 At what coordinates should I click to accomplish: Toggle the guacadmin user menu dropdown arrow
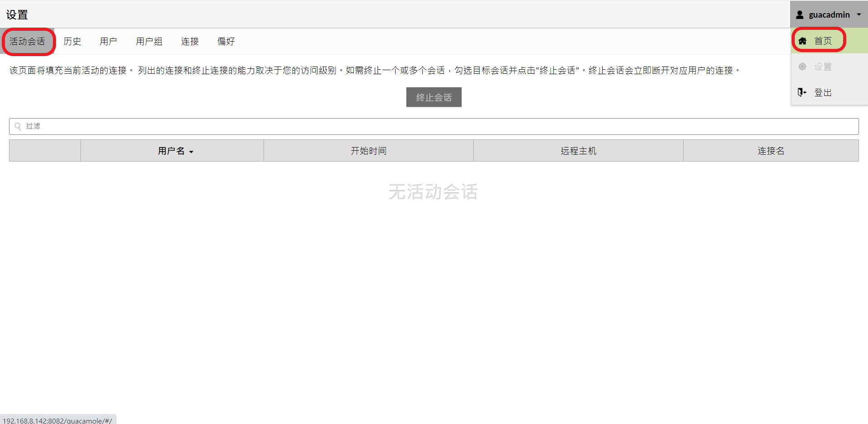859,14
